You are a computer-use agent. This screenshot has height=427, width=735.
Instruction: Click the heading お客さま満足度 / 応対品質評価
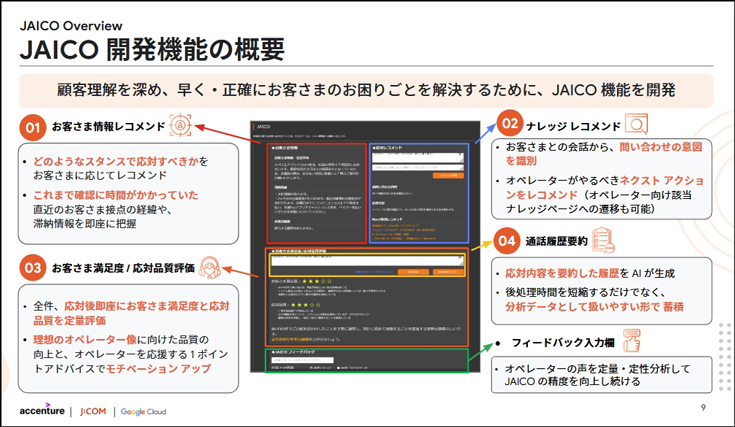click(123, 268)
